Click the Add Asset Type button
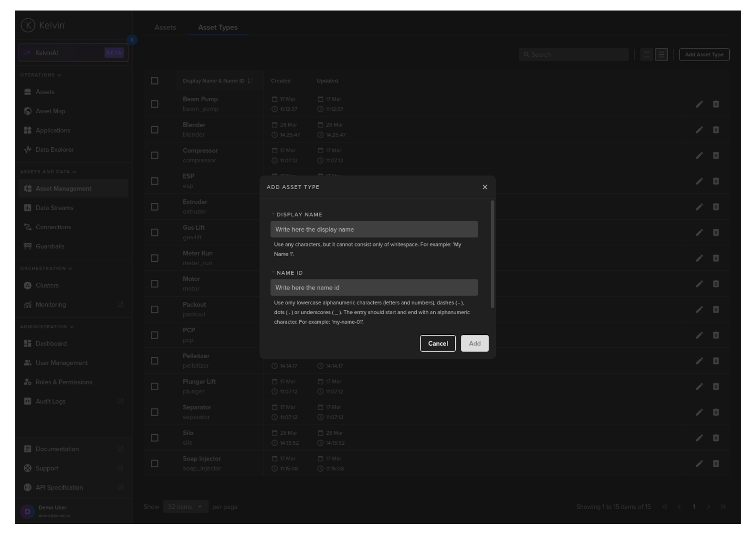The image size is (756, 535). (x=703, y=55)
